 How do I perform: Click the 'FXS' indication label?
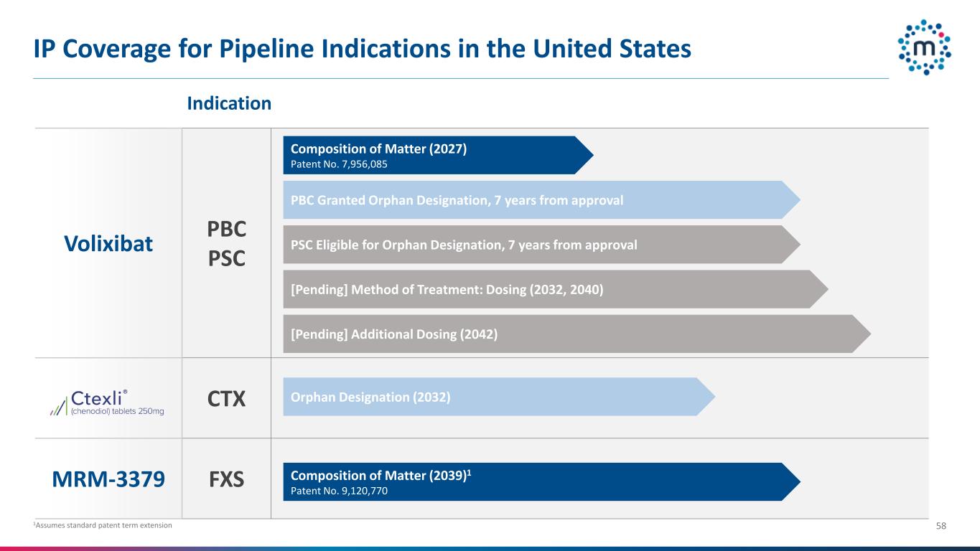[x=227, y=481]
